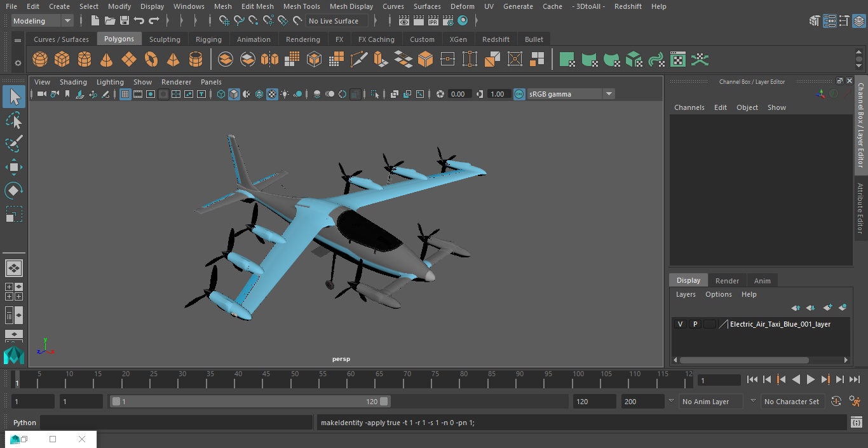Screen dimensions: 868x448
Task: Redo the action via arrow icon
Action: [x=154, y=21]
